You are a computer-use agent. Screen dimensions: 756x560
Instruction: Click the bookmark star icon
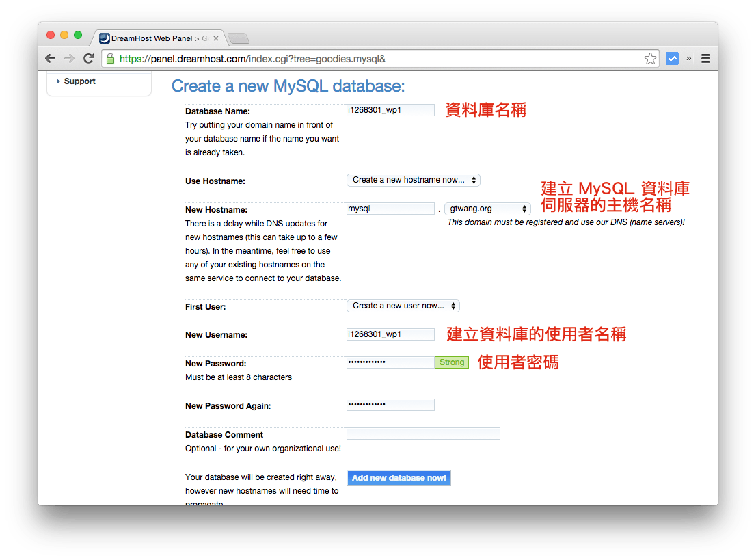[x=650, y=59]
